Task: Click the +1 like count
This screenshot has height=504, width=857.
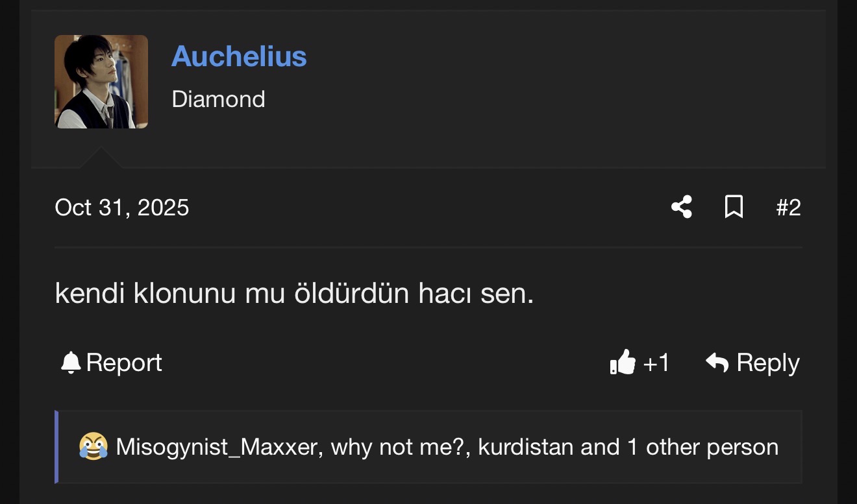Action: click(x=656, y=363)
